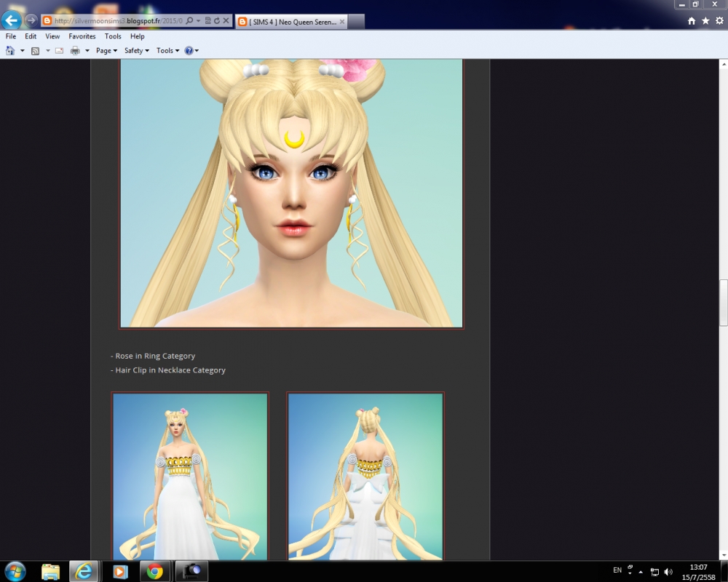
Task: Expand the feeds dropdown arrow
Action: pos(47,51)
